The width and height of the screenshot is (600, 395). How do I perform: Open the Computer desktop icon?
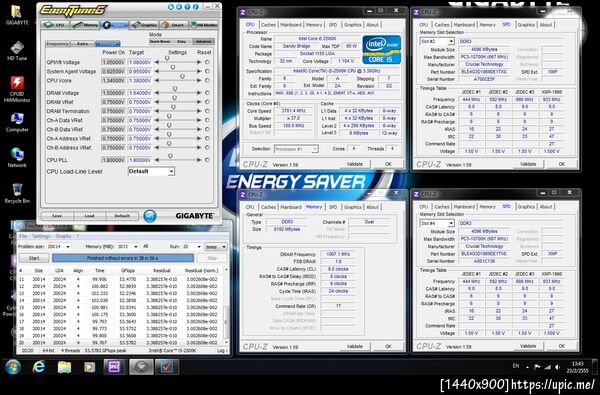17,122
